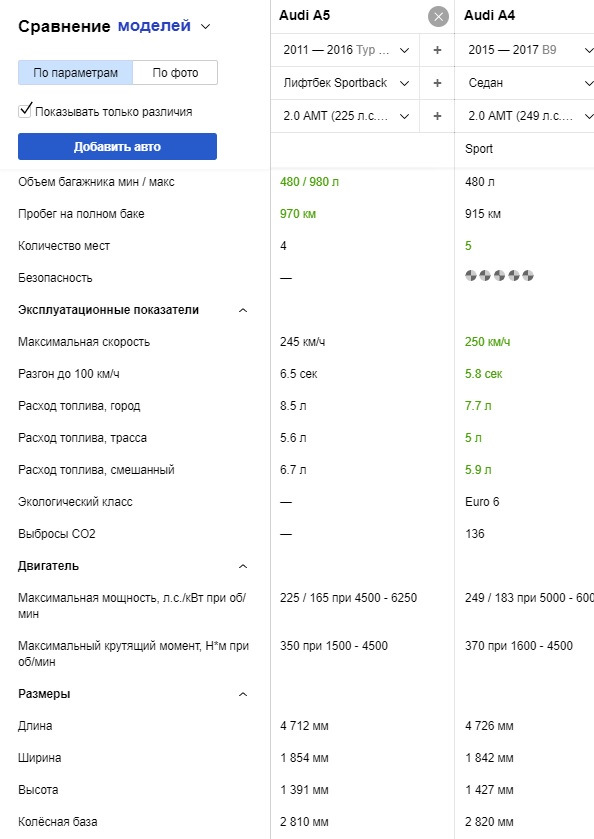Open the Audi A5 generation dropdown
Viewport: 594px width, 839px height.
345,50
